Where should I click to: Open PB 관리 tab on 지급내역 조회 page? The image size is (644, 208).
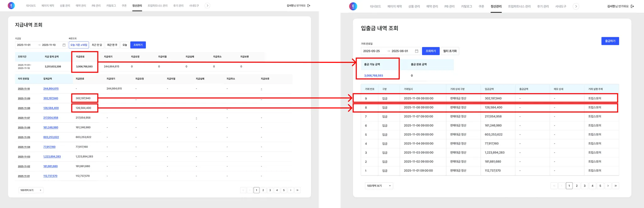click(96, 6)
